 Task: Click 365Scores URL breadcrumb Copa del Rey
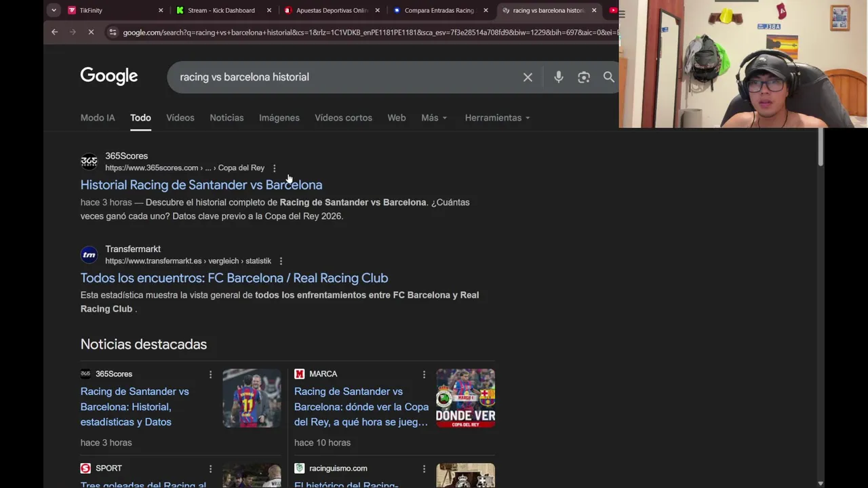[241, 168]
